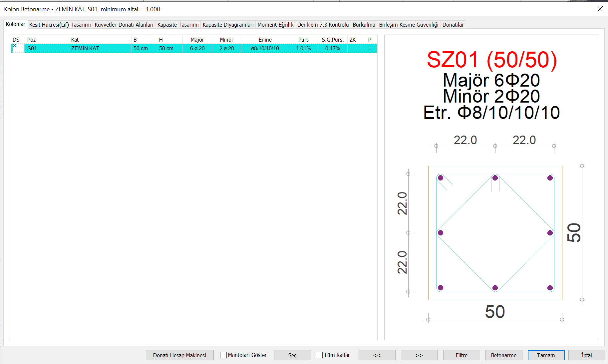Click the Donatı Hesap Makinesi button
Viewport: 608px width, 364px height.
coord(179,355)
